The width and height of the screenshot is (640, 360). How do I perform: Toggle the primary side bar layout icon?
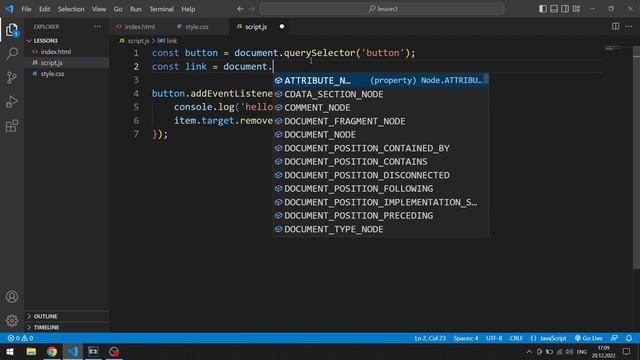(543, 9)
